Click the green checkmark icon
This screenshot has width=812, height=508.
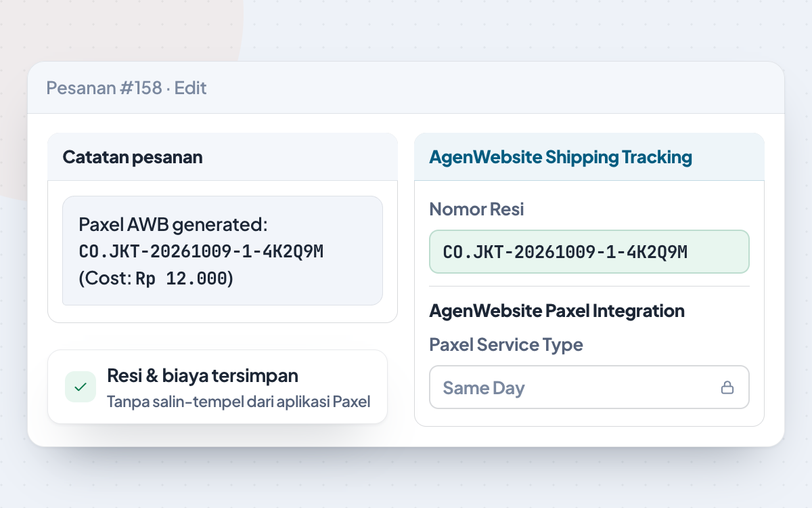pyautogui.click(x=81, y=387)
